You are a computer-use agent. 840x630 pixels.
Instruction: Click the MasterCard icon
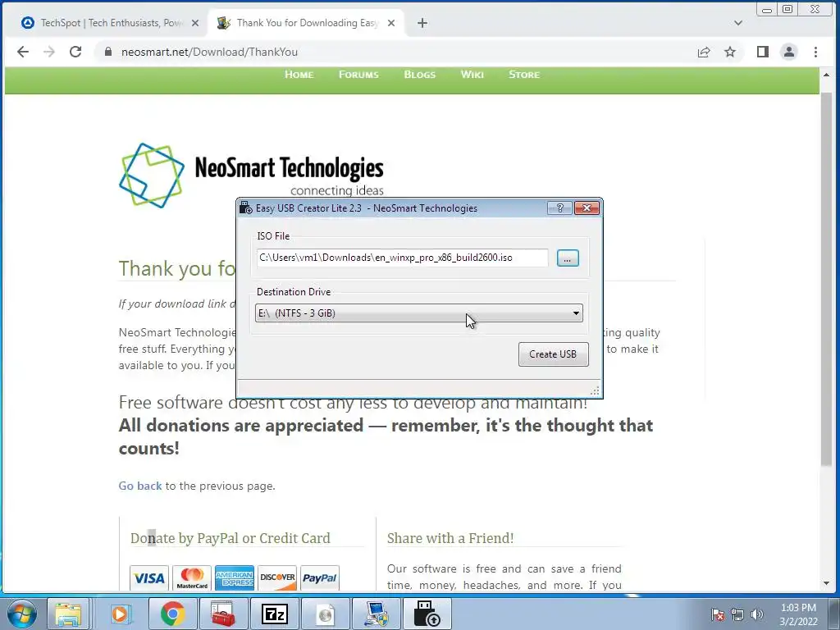tap(192, 578)
